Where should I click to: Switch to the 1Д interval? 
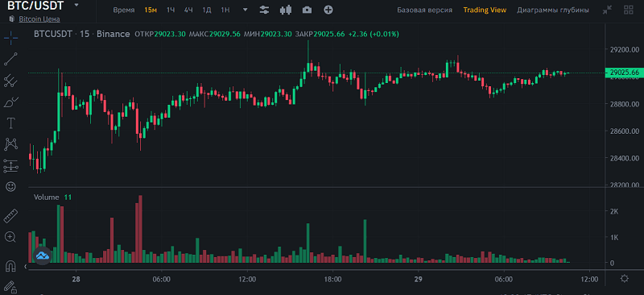coord(207,10)
